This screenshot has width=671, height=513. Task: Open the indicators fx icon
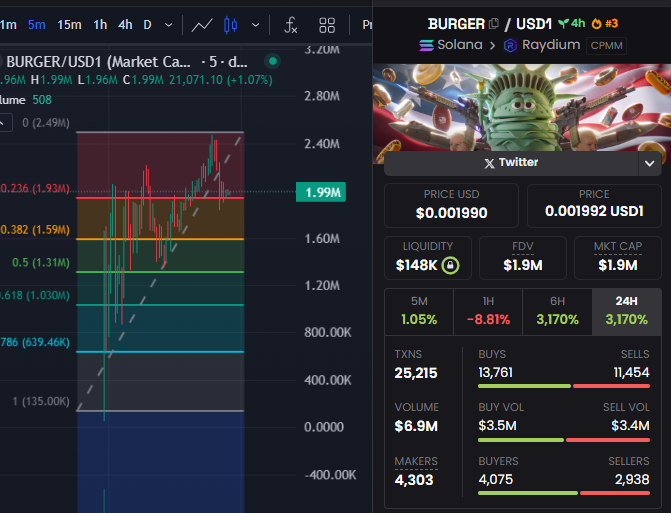coord(291,25)
